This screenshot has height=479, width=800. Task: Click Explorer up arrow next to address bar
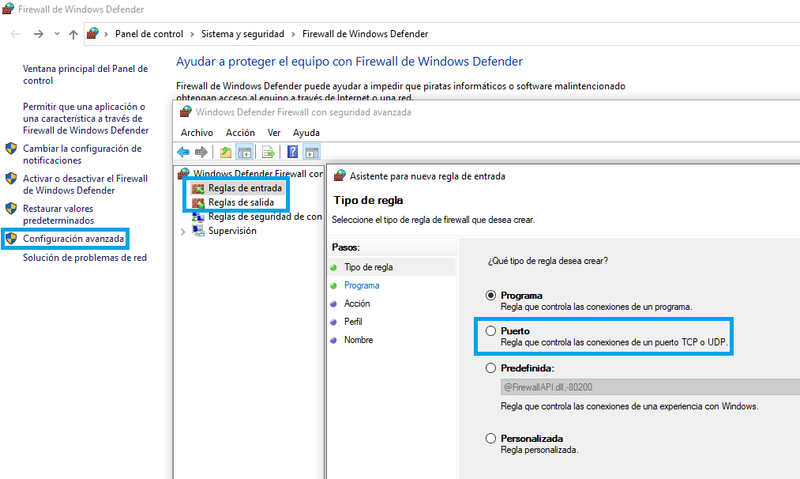[73, 34]
